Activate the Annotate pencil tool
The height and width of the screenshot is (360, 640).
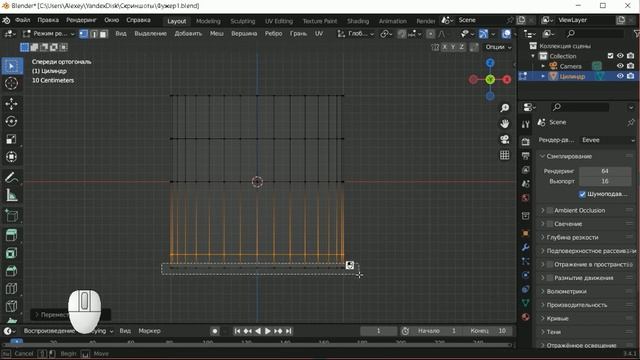(x=11, y=178)
